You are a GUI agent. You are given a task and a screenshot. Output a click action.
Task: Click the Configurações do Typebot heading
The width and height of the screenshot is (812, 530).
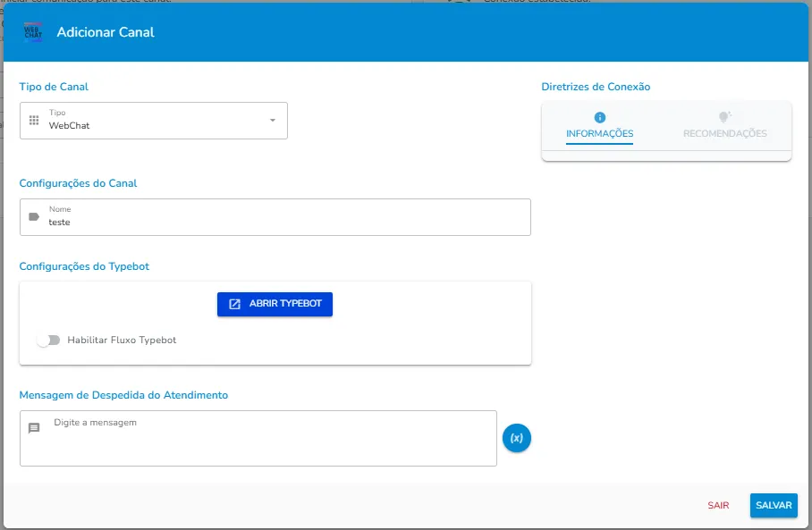point(84,266)
